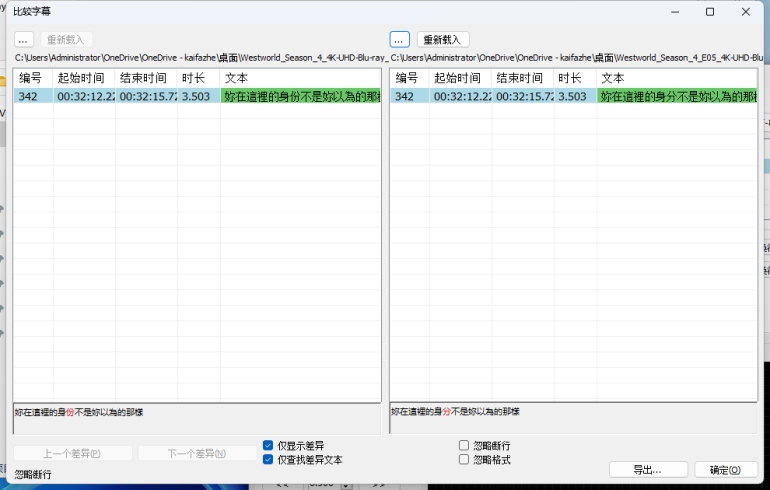Click right list 结束时间 column header
Image resolution: width=770 pixels, height=490 pixels.
coord(523,78)
